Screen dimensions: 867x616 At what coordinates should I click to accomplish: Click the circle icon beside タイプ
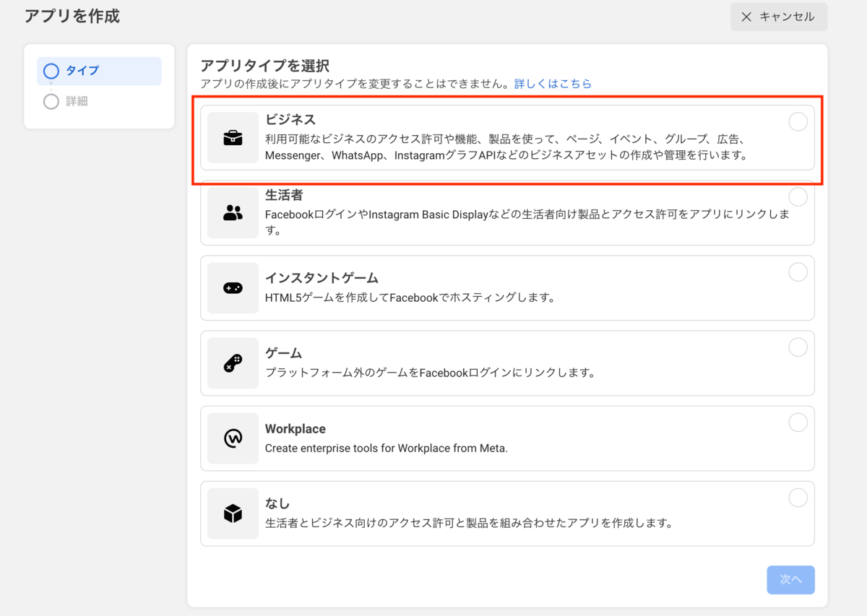(51, 71)
